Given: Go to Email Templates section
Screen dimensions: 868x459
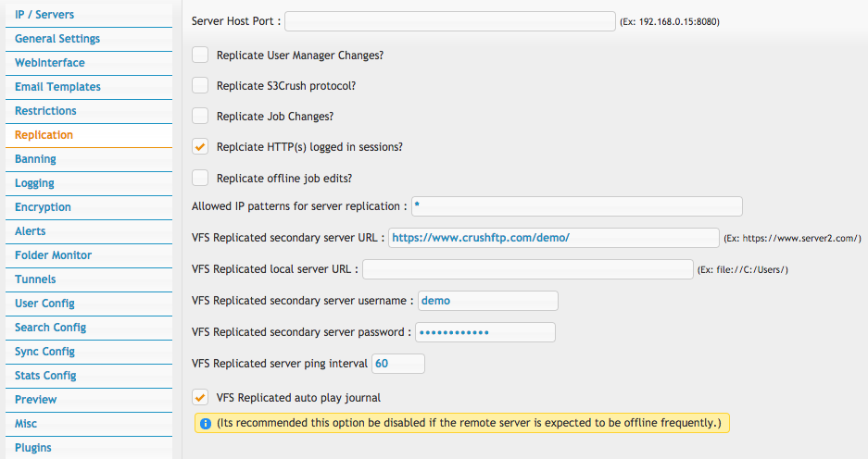Looking at the screenshot, I should click(x=89, y=87).
